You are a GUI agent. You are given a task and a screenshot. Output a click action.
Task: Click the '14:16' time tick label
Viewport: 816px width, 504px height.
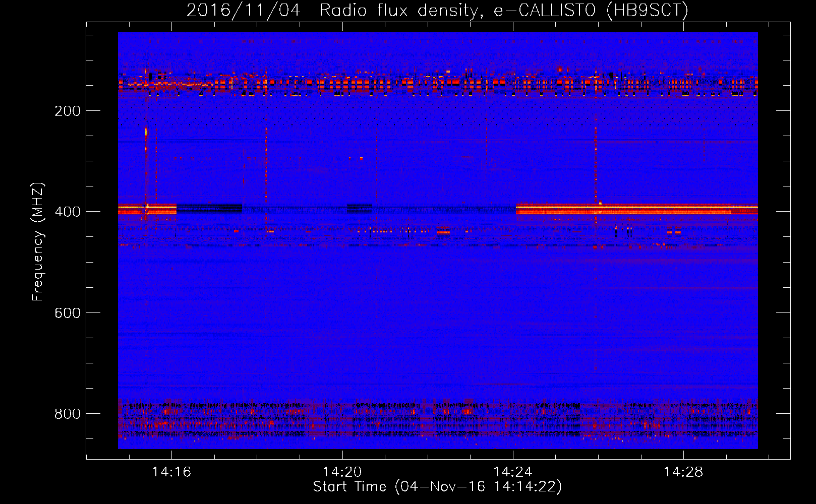[x=172, y=472]
